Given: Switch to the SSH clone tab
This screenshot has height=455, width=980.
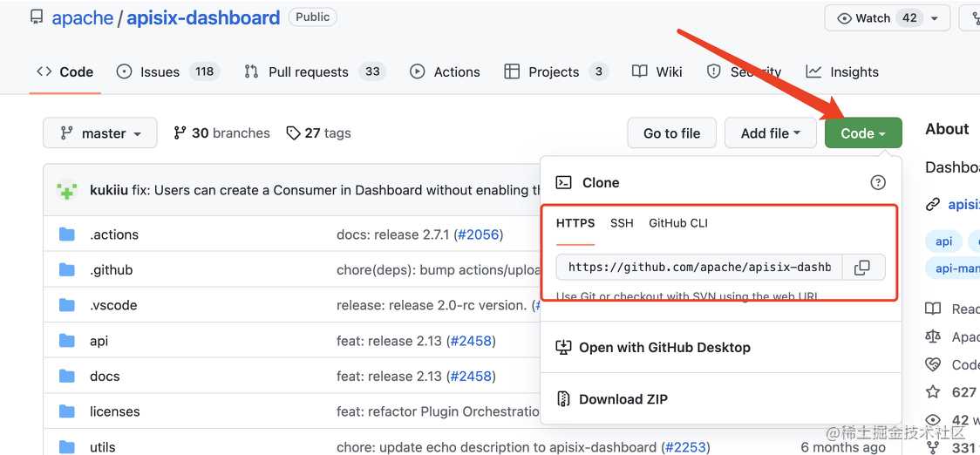Looking at the screenshot, I should click(622, 223).
